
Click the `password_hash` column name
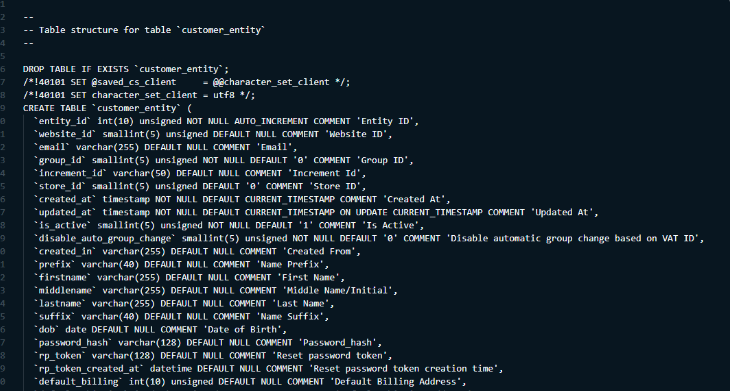coord(73,343)
